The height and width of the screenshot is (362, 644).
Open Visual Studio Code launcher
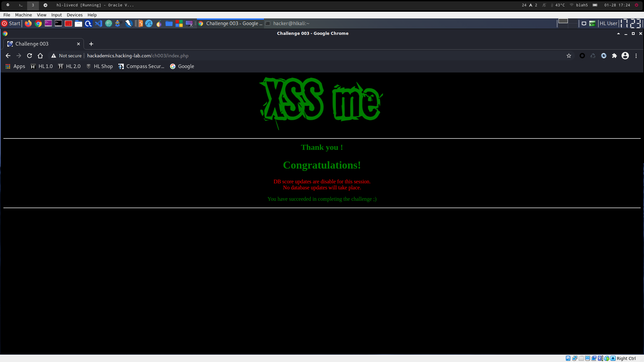[98, 23]
